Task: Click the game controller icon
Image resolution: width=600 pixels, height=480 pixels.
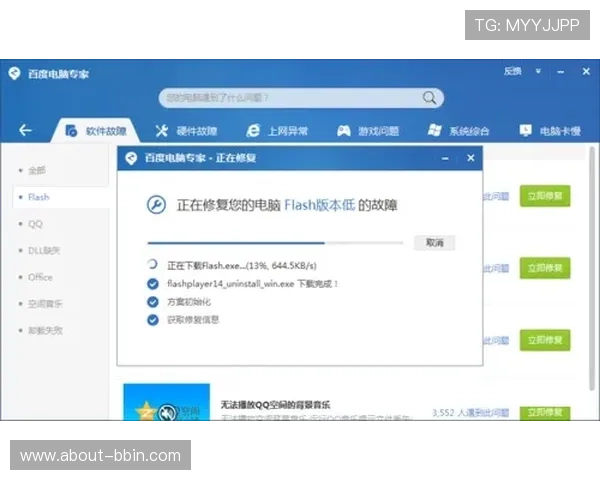Action: point(344,131)
